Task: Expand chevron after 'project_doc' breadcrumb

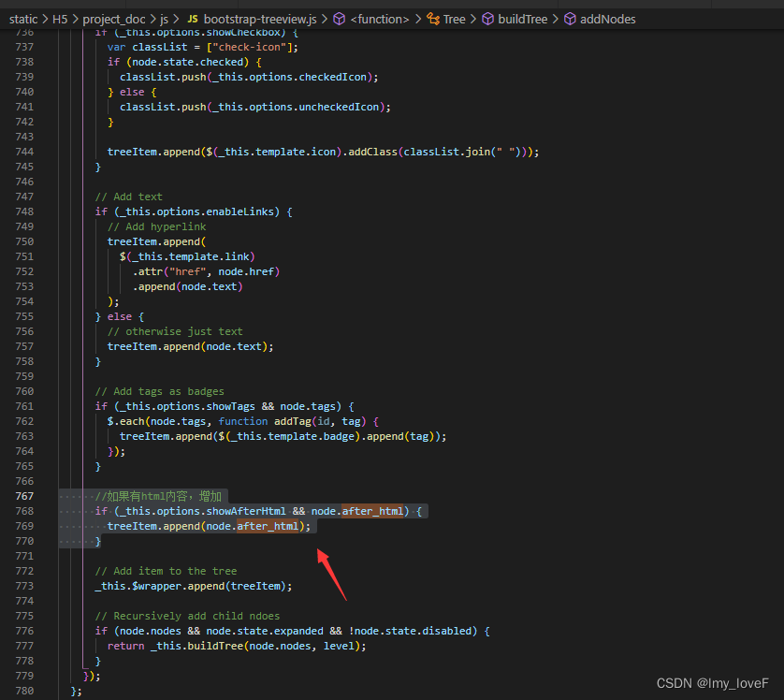Action: pos(153,20)
